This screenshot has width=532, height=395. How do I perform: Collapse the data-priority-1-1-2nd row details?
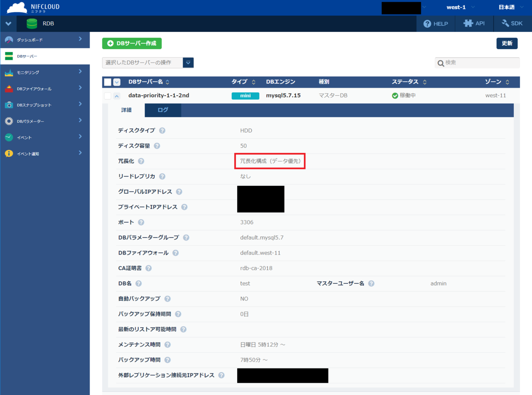pyautogui.click(x=117, y=96)
